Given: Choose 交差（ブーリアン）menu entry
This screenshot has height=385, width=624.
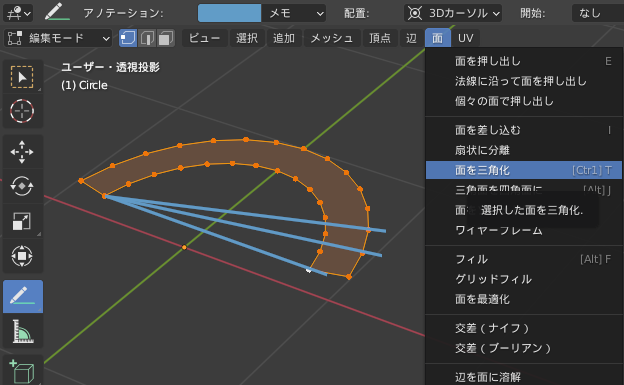Looking at the screenshot, I should (524, 348).
